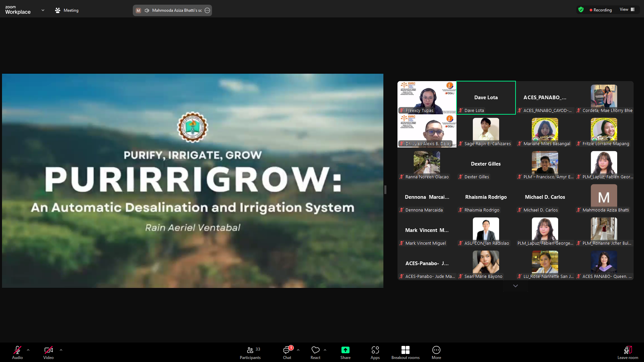Click the green Share screen icon
This screenshot has width=644, height=362.
click(x=345, y=350)
